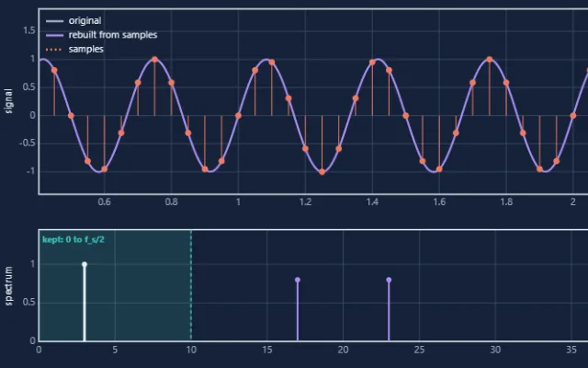Image resolution: width=588 pixels, height=368 pixels.
Task: Click the "30" frequency axis tick label
Action: pyautogui.click(x=495, y=350)
